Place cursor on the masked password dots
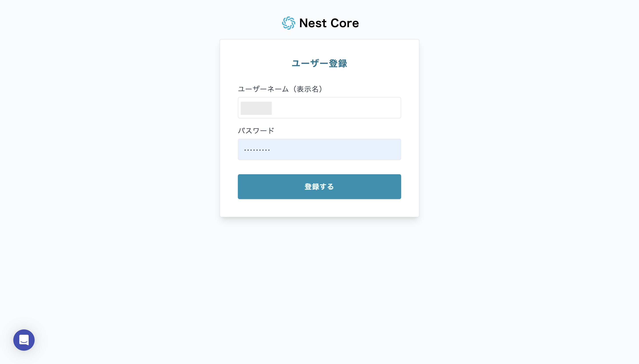The height and width of the screenshot is (364, 639). click(x=257, y=150)
